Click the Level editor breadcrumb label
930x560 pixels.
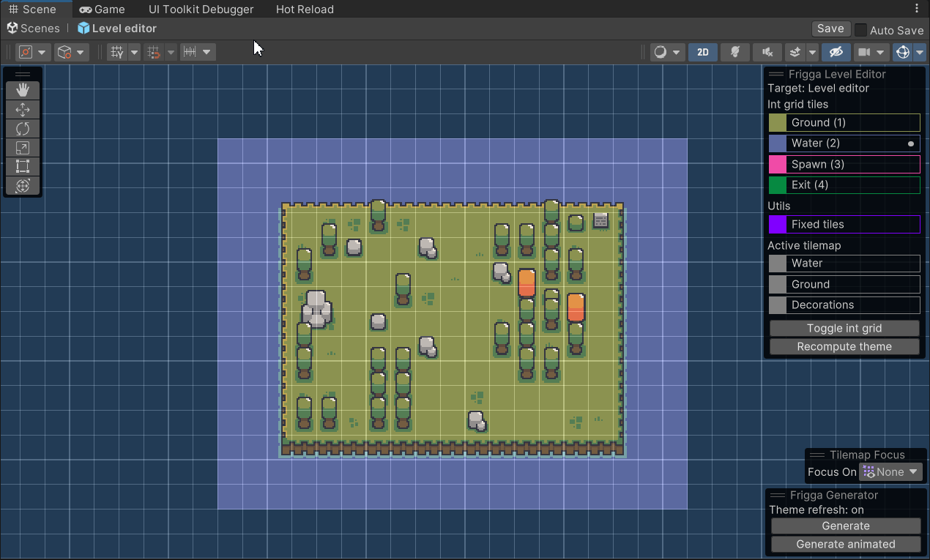124,29
